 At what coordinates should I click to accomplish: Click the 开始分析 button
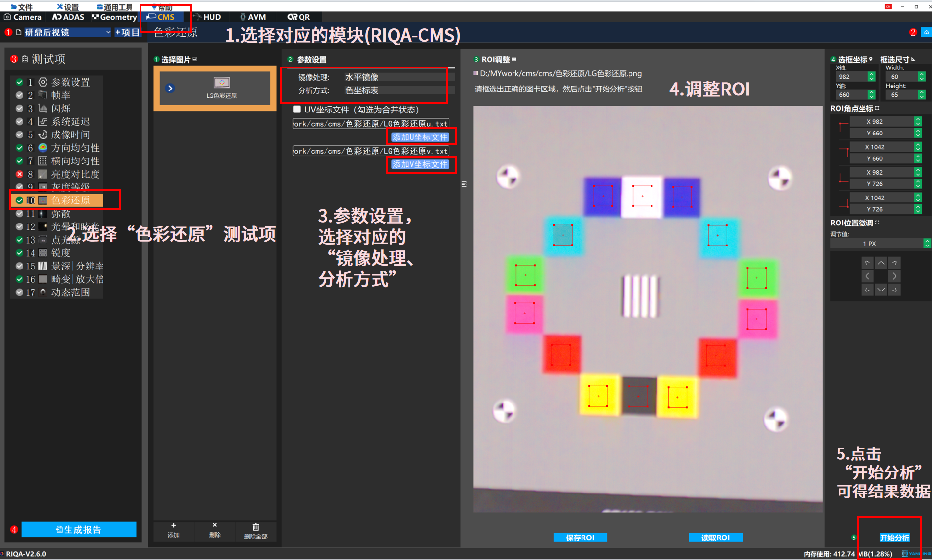click(894, 538)
